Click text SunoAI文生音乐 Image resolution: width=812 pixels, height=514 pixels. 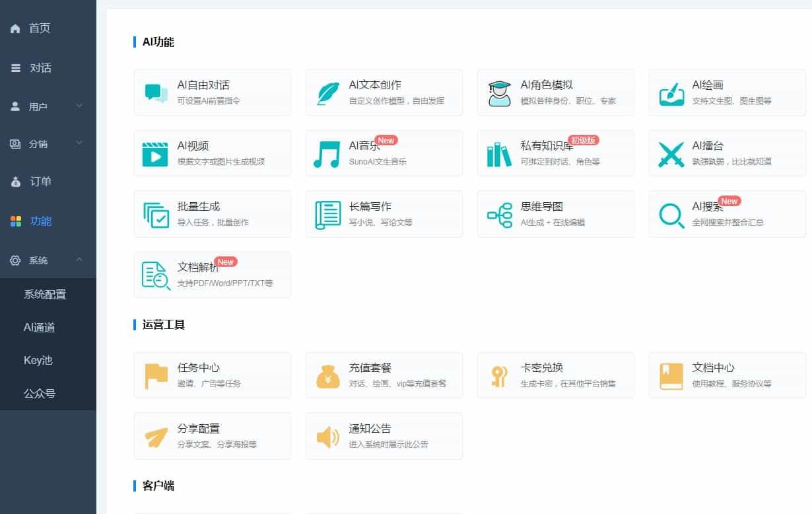(378, 162)
